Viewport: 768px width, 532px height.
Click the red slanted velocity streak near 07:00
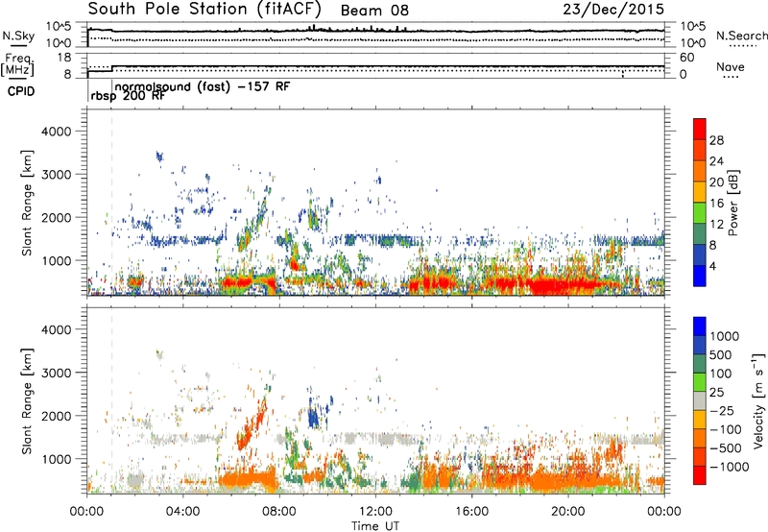pos(251,423)
